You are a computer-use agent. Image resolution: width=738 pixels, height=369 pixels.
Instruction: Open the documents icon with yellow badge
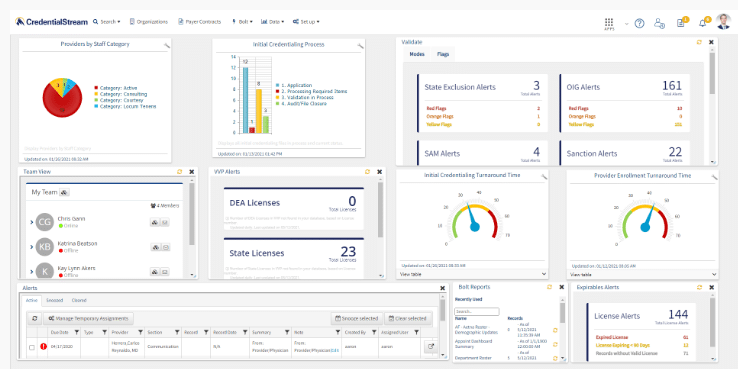point(681,23)
